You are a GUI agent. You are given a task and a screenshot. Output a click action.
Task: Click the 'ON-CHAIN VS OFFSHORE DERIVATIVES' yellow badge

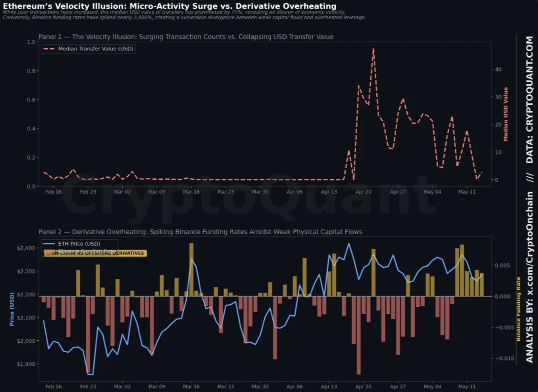(95, 253)
